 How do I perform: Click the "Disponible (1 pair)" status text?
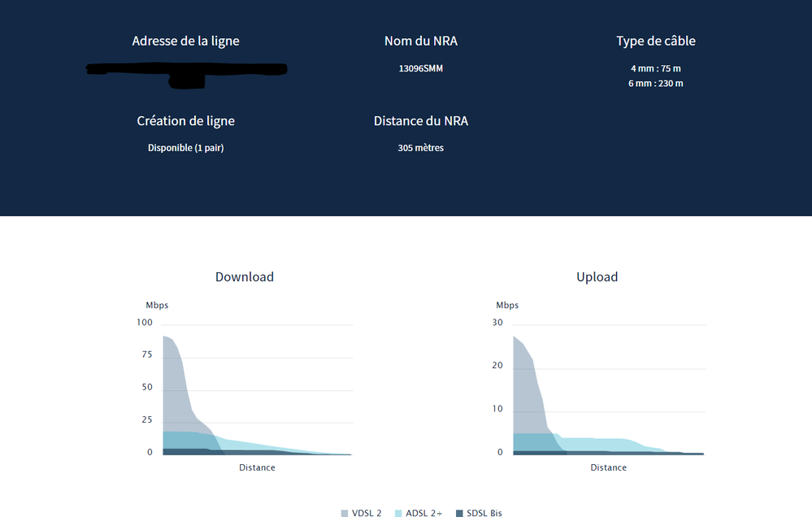coord(185,149)
